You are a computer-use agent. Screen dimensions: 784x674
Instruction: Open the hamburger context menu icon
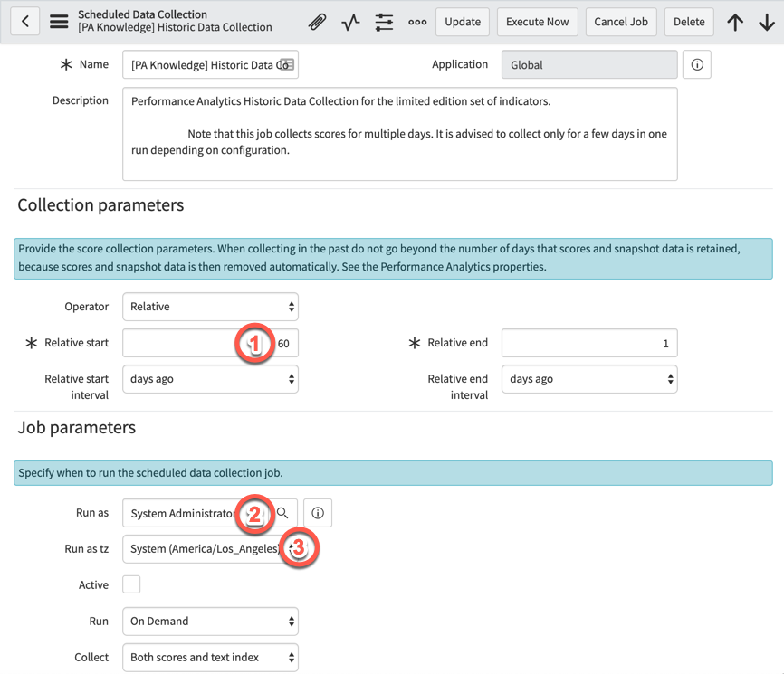59,22
